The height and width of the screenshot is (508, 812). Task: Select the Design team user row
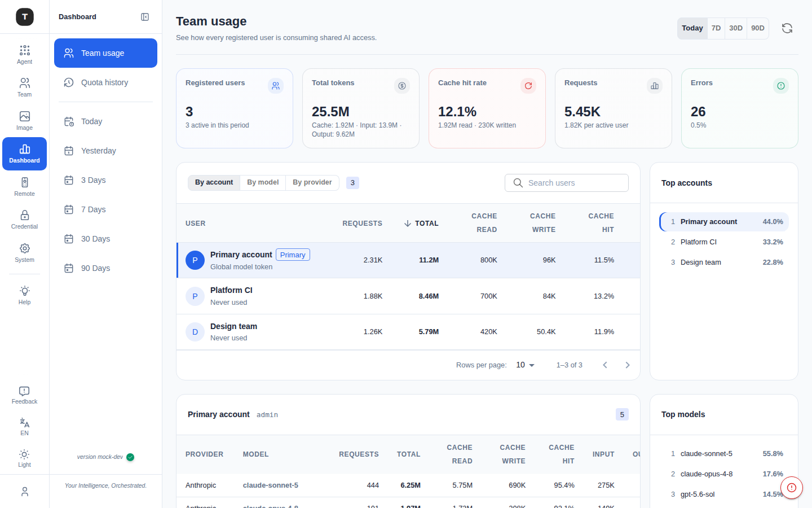pyautogui.click(x=408, y=332)
